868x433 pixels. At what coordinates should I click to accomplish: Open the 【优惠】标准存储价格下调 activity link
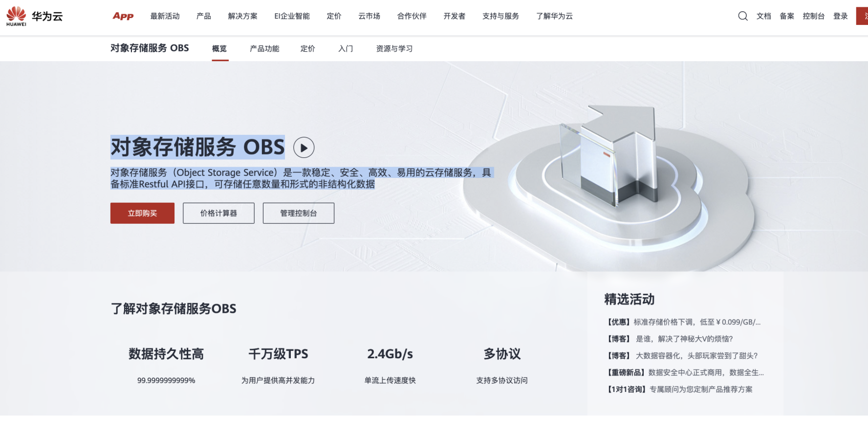(684, 322)
